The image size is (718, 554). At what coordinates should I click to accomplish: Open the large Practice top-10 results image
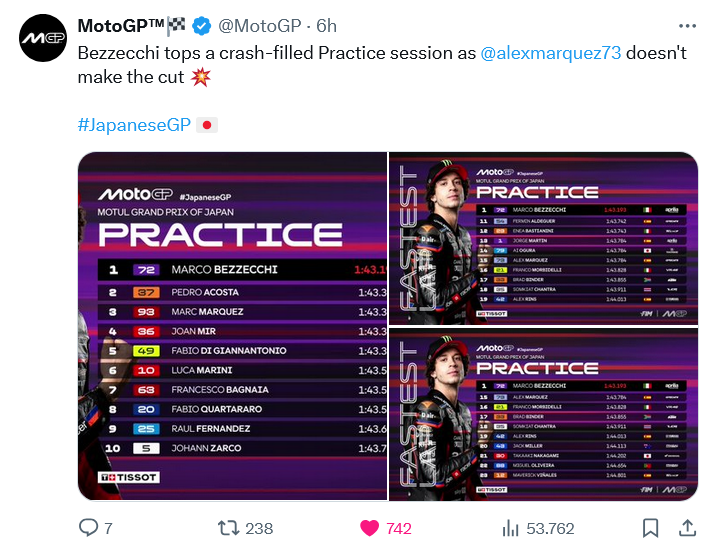click(x=232, y=325)
